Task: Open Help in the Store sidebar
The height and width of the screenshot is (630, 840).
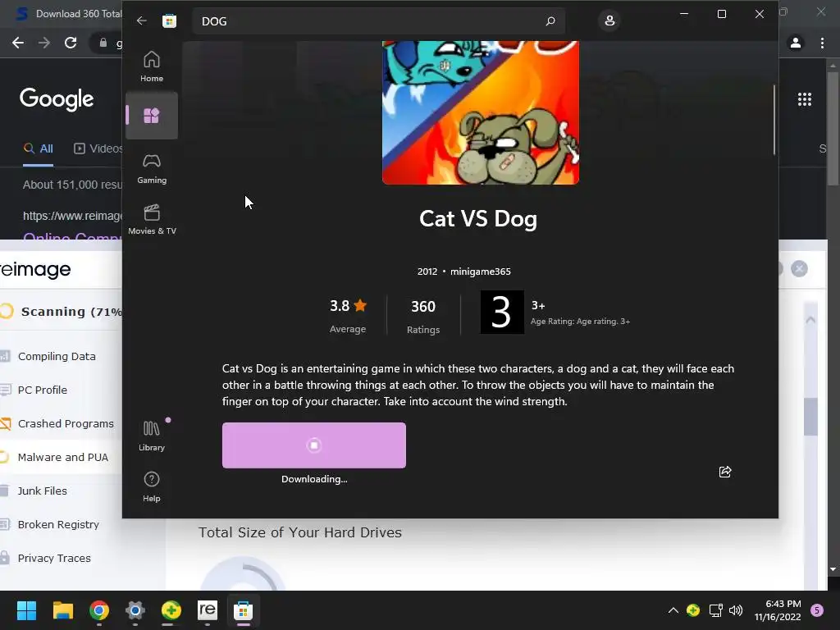Action: pyautogui.click(x=152, y=487)
